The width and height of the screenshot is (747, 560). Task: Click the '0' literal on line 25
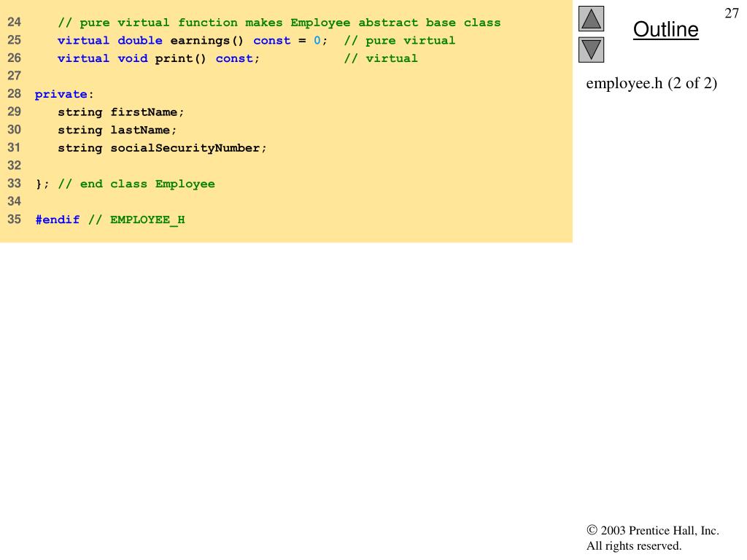click(317, 41)
